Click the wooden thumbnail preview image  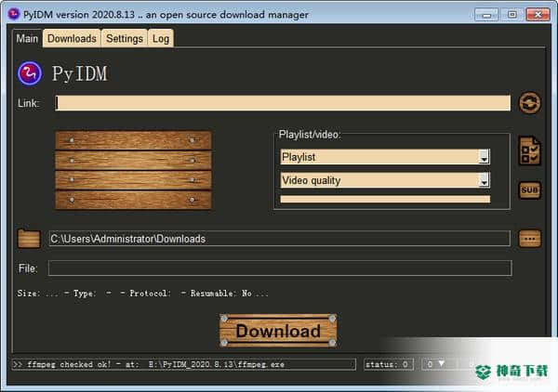coord(133,170)
